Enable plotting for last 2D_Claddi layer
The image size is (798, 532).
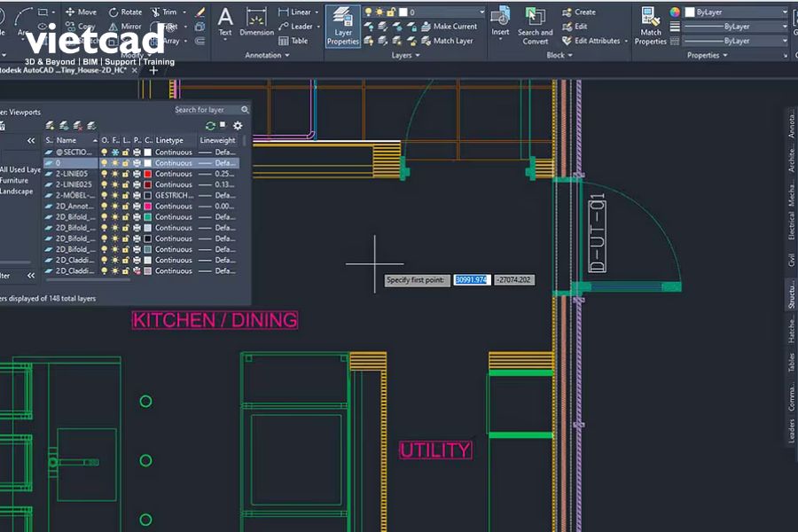[137, 270]
